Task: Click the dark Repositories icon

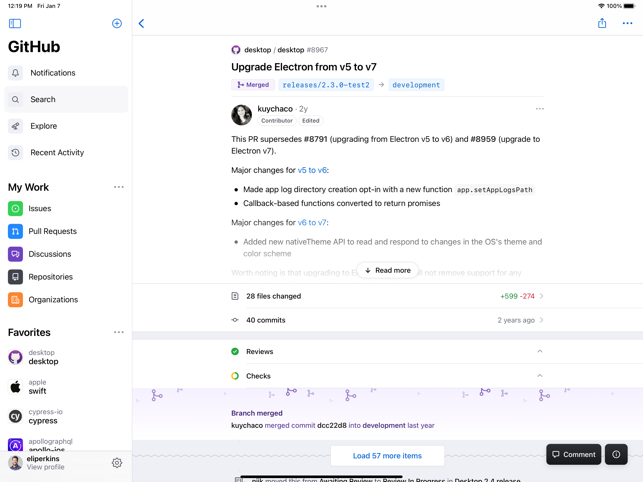Action: click(x=15, y=277)
